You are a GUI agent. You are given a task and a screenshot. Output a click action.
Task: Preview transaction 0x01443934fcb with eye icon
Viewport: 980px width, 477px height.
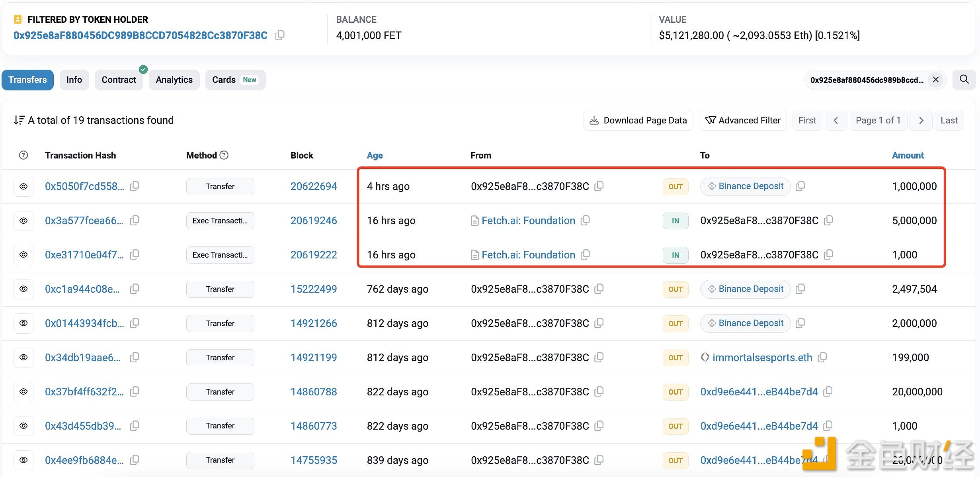click(x=23, y=323)
